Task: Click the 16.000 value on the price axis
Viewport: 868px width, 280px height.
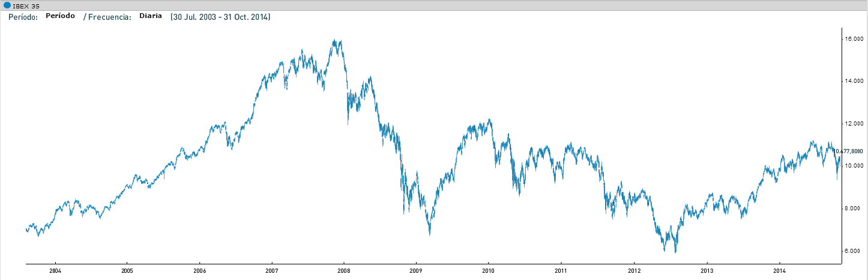Action: click(x=854, y=38)
